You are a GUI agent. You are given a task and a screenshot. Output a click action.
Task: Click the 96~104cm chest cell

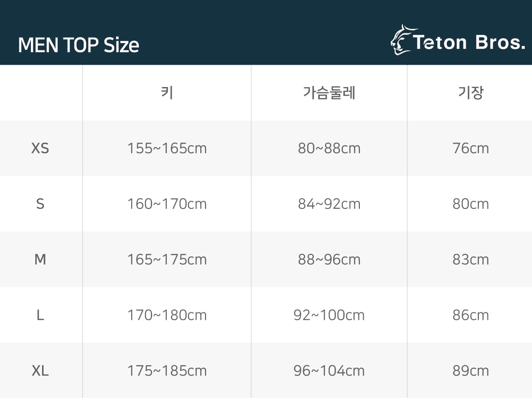coord(329,370)
